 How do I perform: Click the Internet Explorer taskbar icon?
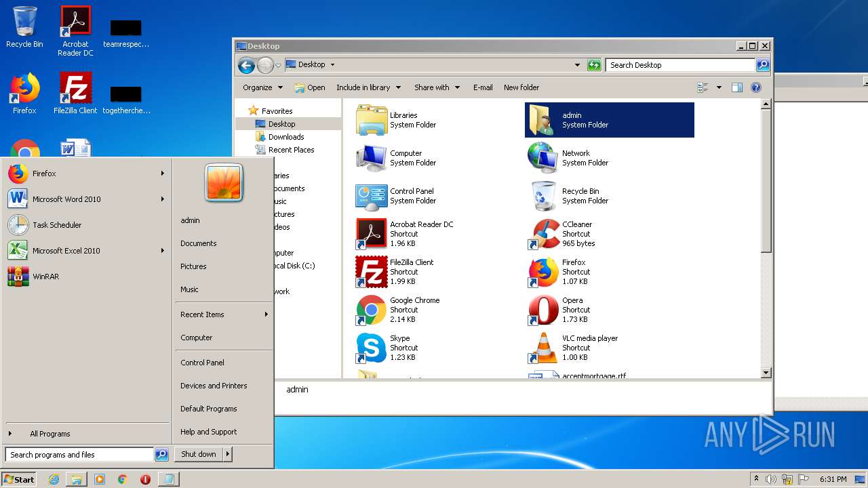coord(54,479)
